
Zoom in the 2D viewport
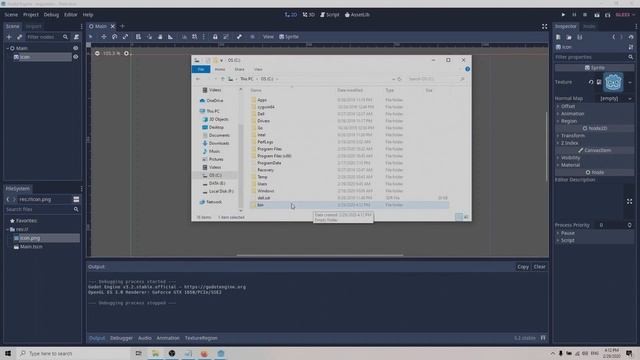point(126,53)
